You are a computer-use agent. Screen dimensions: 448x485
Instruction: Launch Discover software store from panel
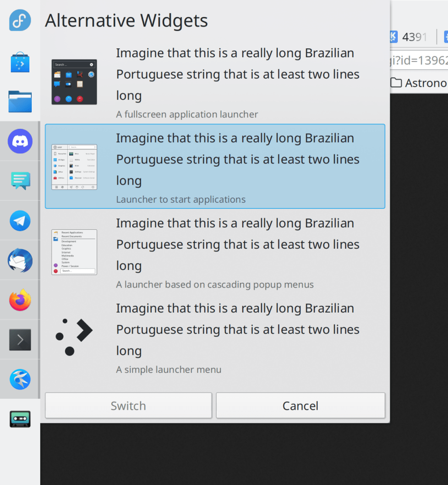(20, 62)
